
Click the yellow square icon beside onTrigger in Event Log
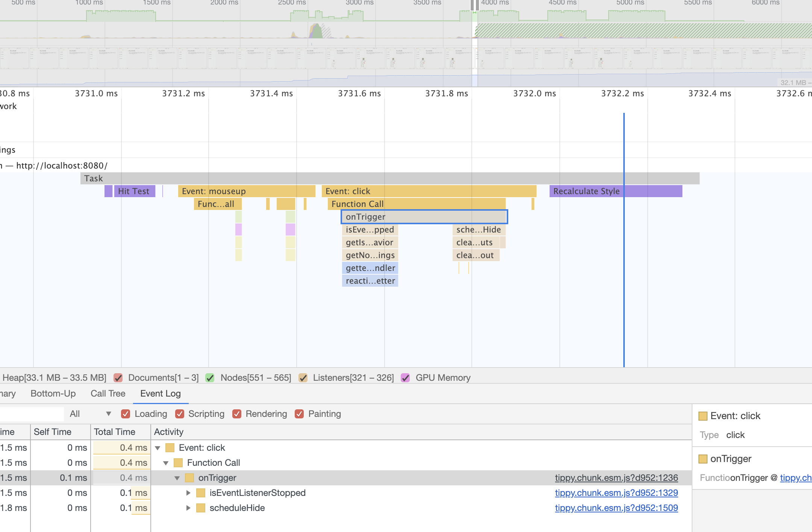[x=189, y=478]
